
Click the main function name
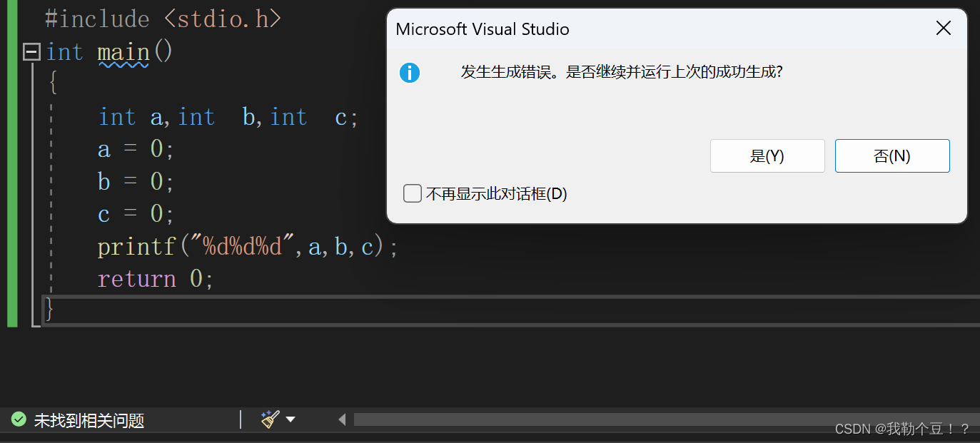pos(123,52)
